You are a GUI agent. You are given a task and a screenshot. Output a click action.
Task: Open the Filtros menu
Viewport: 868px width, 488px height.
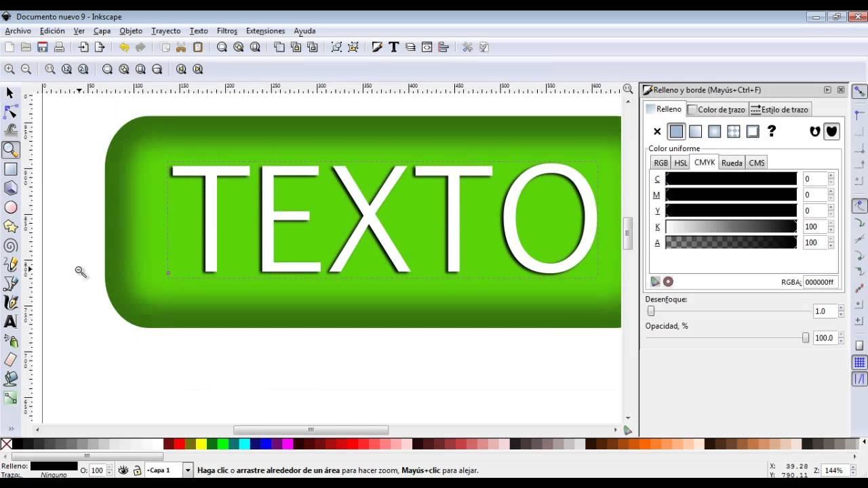pyautogui.click(x=227, y=30)
